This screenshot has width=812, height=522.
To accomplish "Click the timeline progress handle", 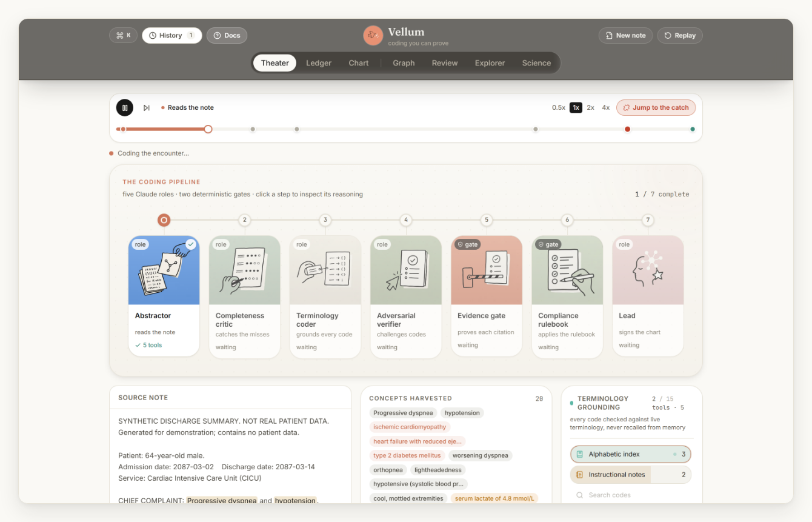I will [208, 129].
